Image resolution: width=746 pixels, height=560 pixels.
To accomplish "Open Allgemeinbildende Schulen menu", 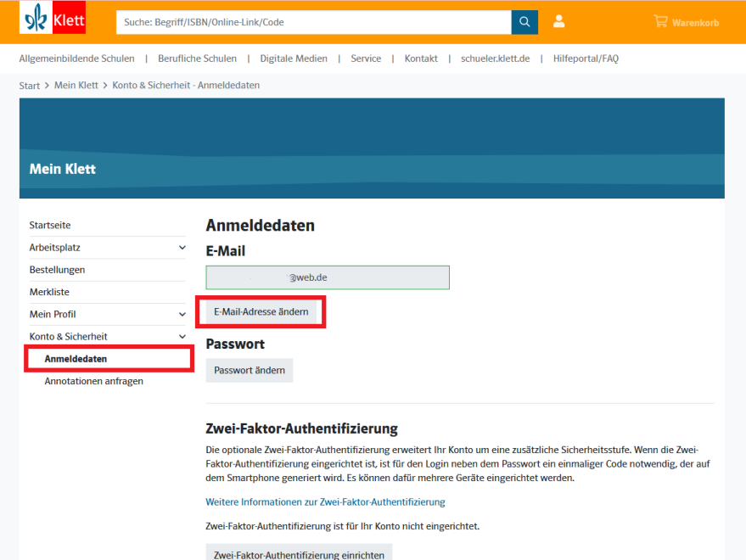I will pos(76,59).
